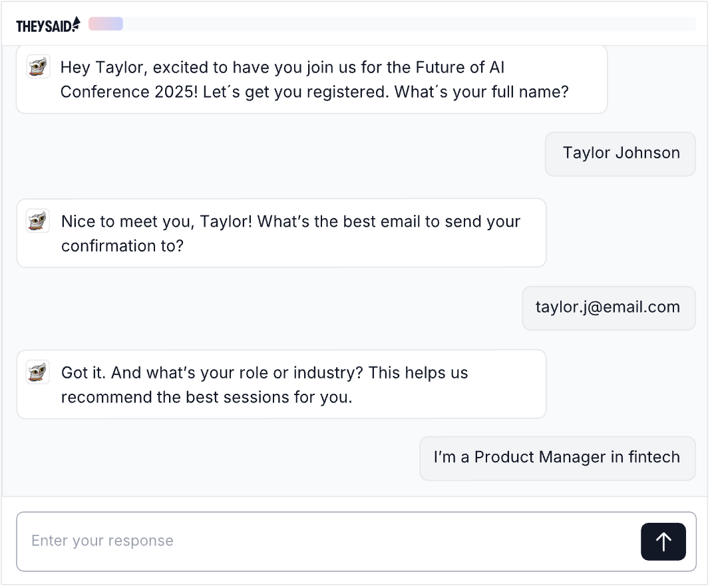Viewport: 712px width, 588px height.
Task: Click the TheySaid logo text
Action: pos(44,26)
